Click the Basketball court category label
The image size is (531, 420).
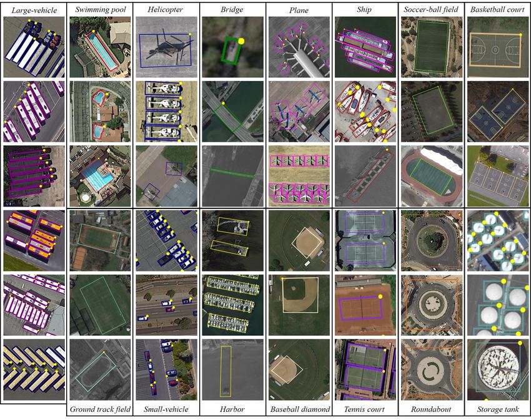[x=497, y=9]
